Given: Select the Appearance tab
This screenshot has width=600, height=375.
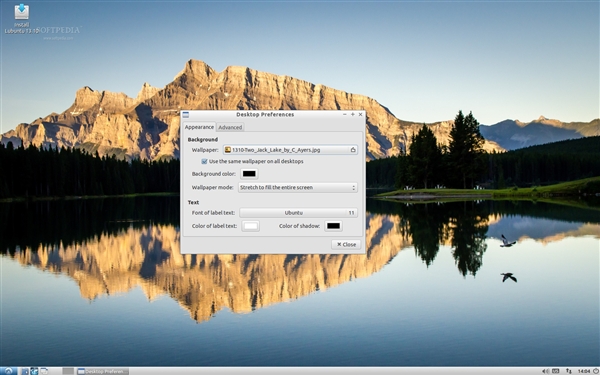Looking at the screenshot, I should (199, 127).
